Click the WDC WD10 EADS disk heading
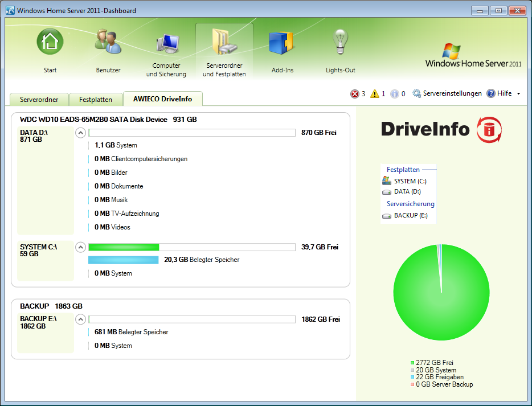Image resolution: width=532 pixels, height=406 pixels. (x=108, y=120)
